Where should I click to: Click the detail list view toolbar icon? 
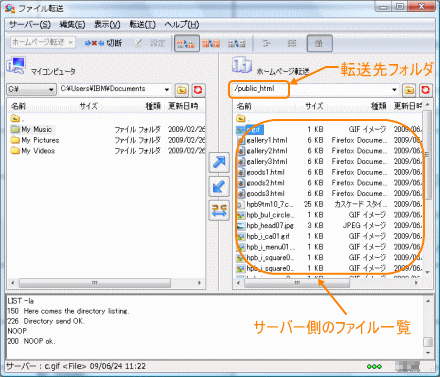(x=292, y=43)
